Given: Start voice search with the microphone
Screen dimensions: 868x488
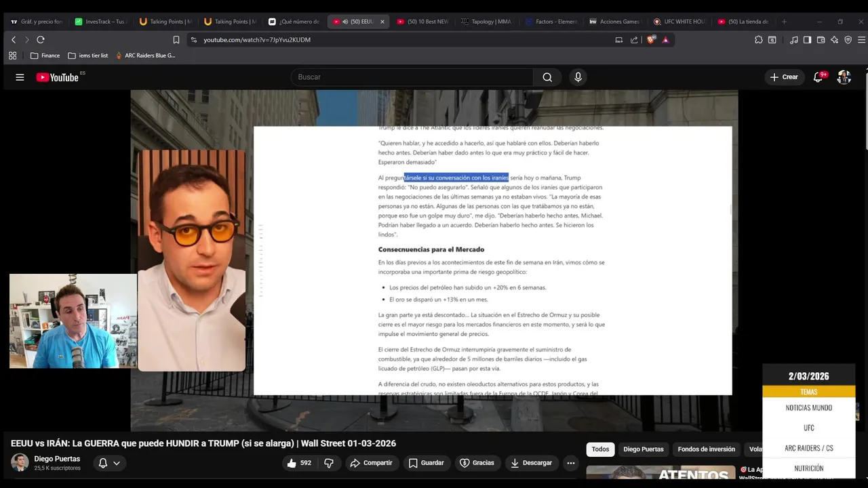Looking at the screenshot, I should (578, 77).
